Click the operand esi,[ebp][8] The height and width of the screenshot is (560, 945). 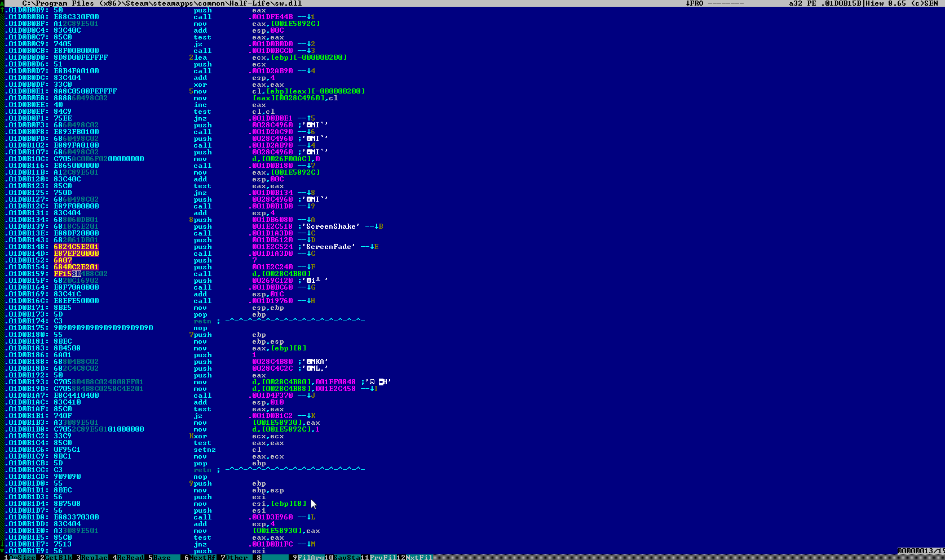tap(280, 504)
